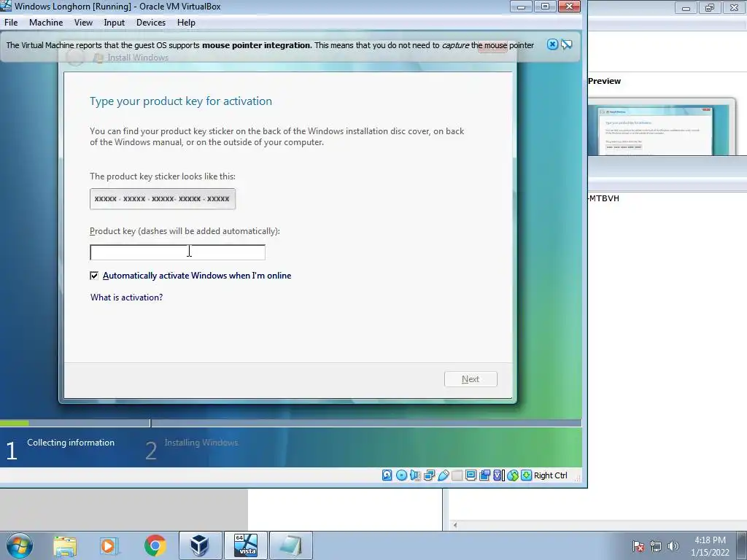Open Google Chrome from the taskbar
This screenshot has height=560, width=747.
coord(155,545)
